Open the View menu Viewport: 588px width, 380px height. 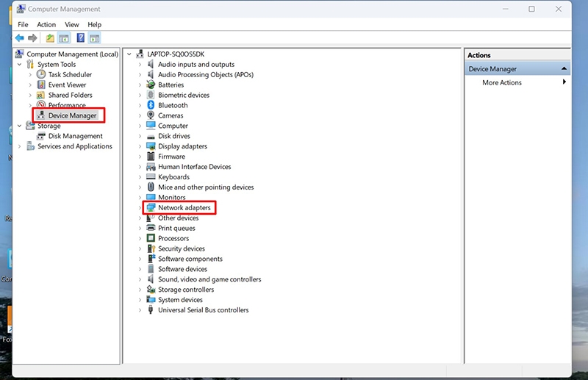[71, 24]
